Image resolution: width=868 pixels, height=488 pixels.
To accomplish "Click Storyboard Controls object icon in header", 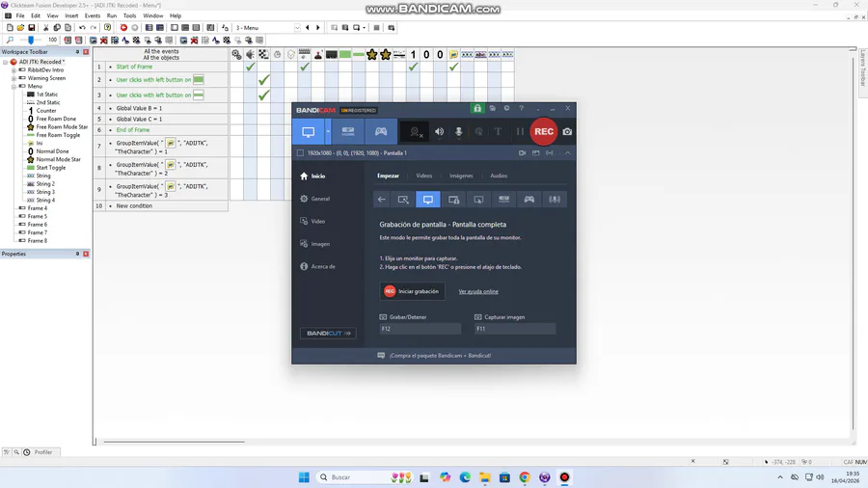I will click(263, 54).
